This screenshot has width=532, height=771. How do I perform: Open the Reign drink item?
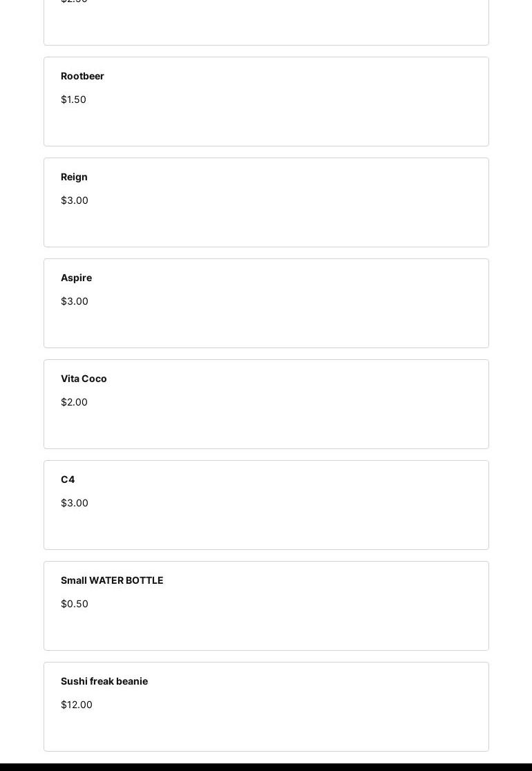click(74, 177)
